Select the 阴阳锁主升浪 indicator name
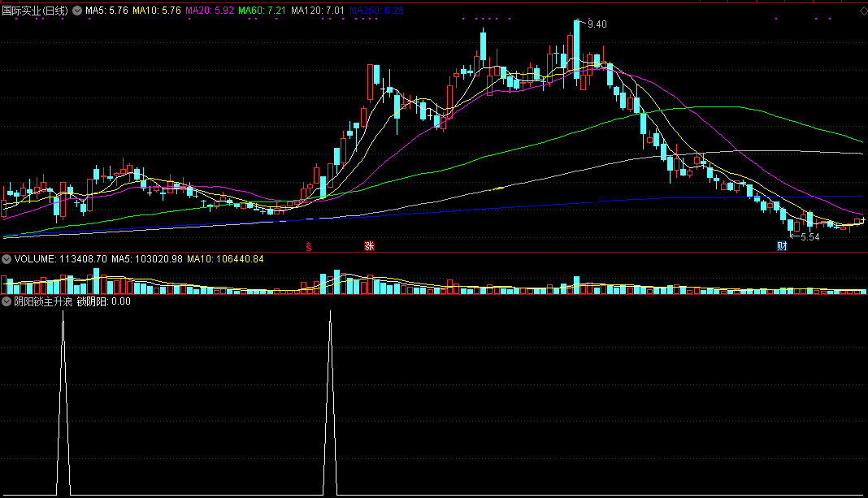 [x=43, y=301]
